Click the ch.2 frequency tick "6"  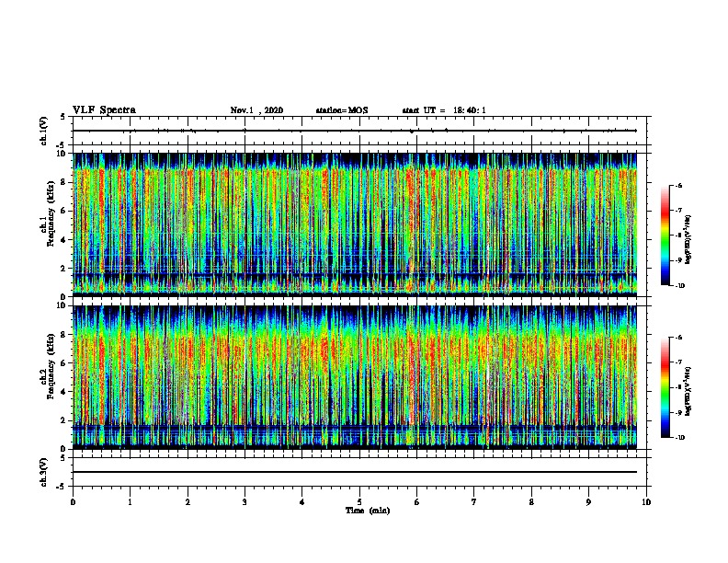tap(64, 363)
